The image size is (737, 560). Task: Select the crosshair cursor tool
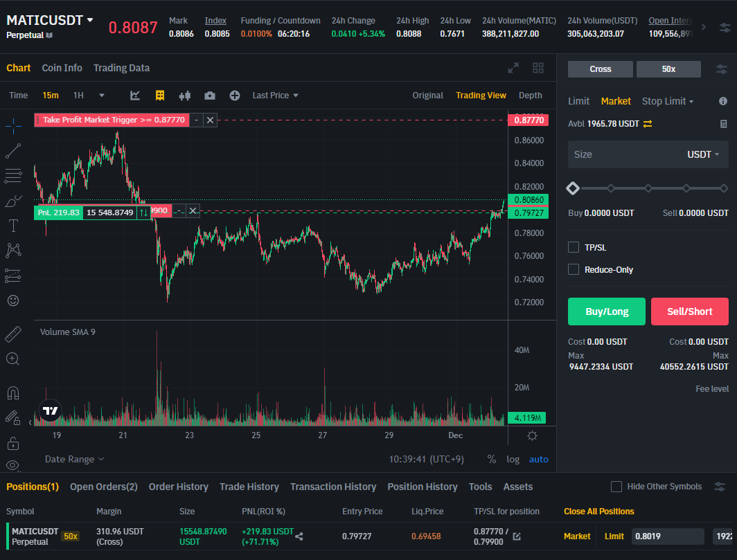pyautogui.click(x=13, y=126)
